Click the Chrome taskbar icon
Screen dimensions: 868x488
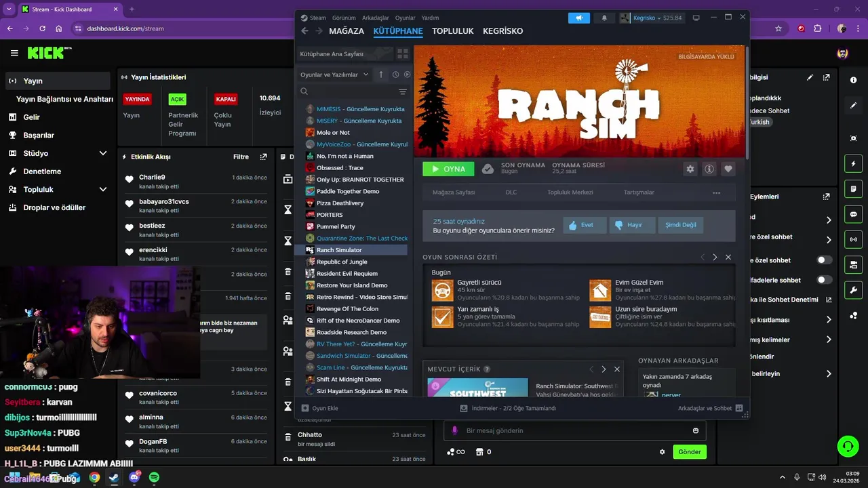coord(94,477)
